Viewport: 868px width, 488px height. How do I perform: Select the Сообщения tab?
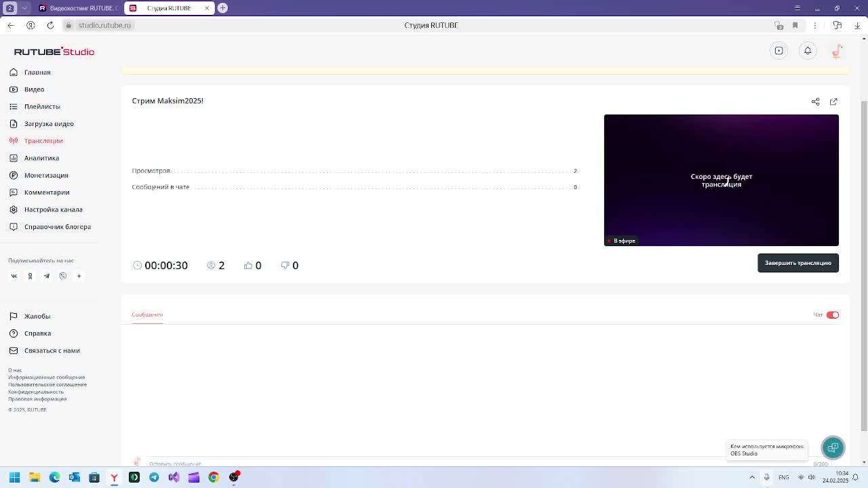tap(147, 314)
